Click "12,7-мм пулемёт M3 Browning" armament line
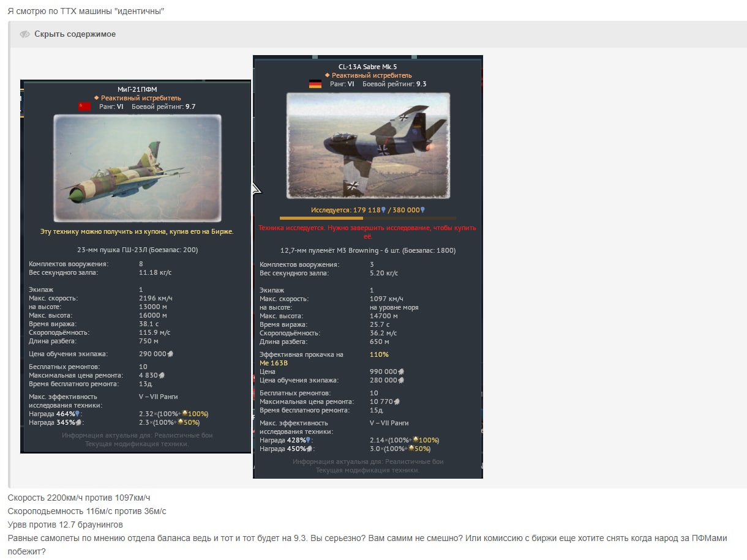This screenshot has height=560, width=747. 368,250
